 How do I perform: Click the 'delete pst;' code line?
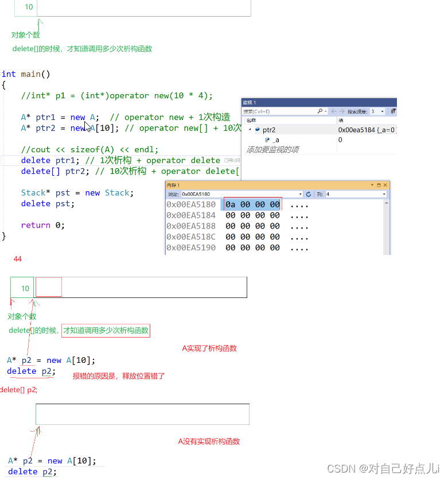48,204
